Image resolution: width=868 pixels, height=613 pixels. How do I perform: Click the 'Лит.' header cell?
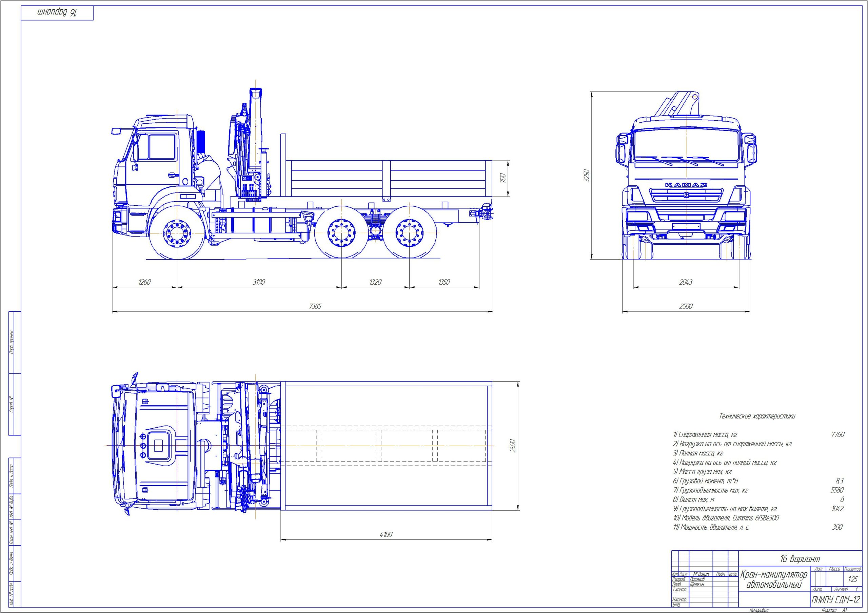[819, 569]
